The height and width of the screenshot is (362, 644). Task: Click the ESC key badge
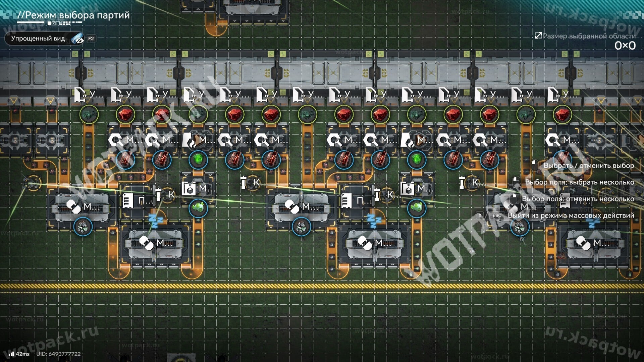[497, 216]
